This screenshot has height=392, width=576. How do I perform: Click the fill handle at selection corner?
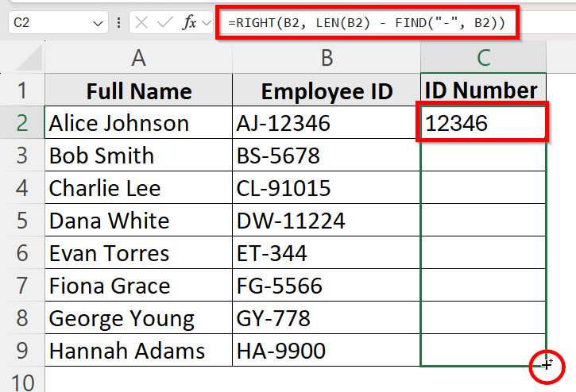point(547,365)
